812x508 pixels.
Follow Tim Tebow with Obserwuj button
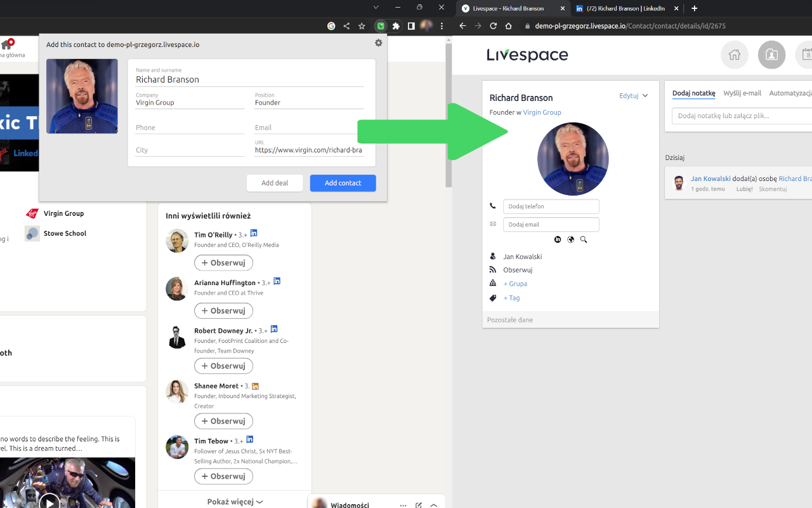coord(223,476)
